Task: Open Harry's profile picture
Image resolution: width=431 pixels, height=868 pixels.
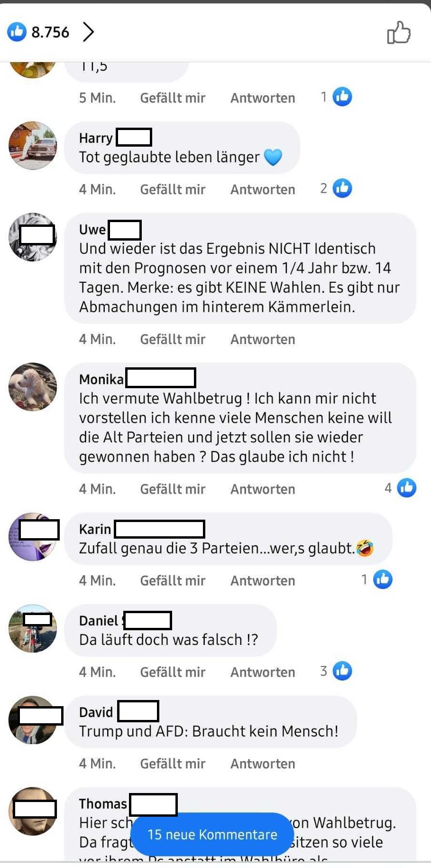Action: [33, 145]
